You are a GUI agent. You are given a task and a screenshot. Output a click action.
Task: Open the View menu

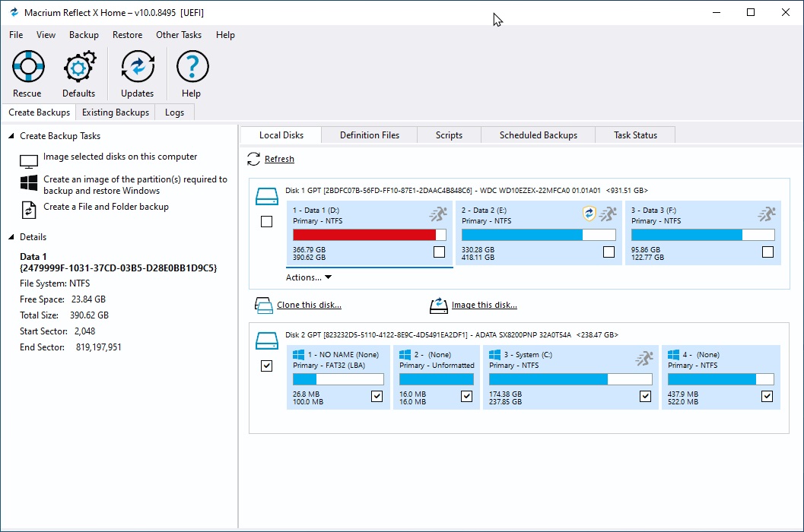point(46,35)
